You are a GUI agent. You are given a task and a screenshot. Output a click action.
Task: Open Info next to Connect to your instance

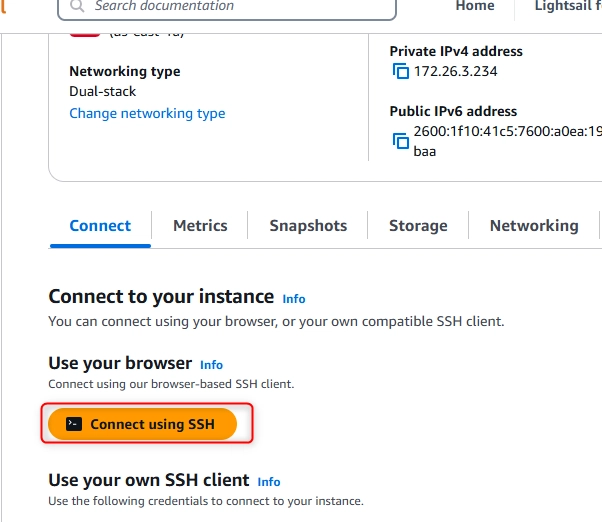click(294, 299)
